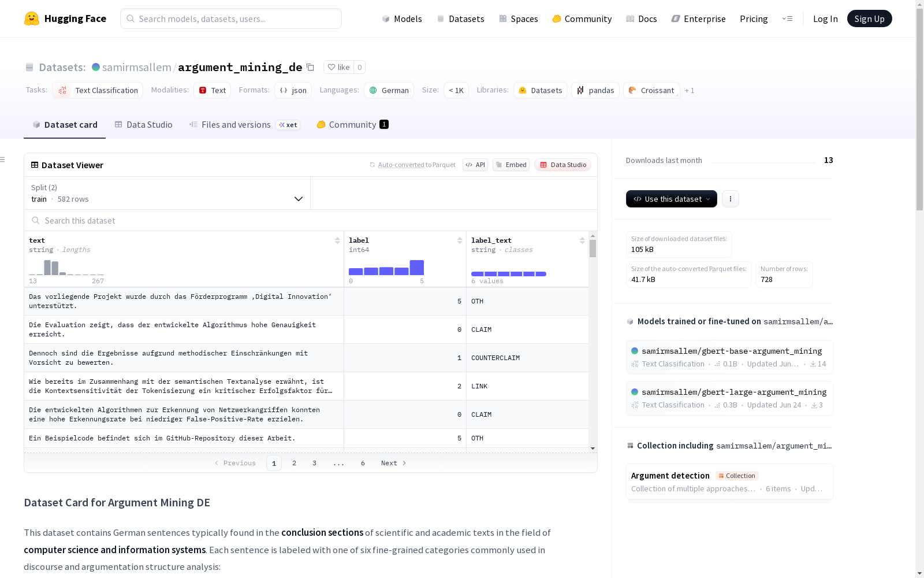Go to the Next page of rows

393,463
